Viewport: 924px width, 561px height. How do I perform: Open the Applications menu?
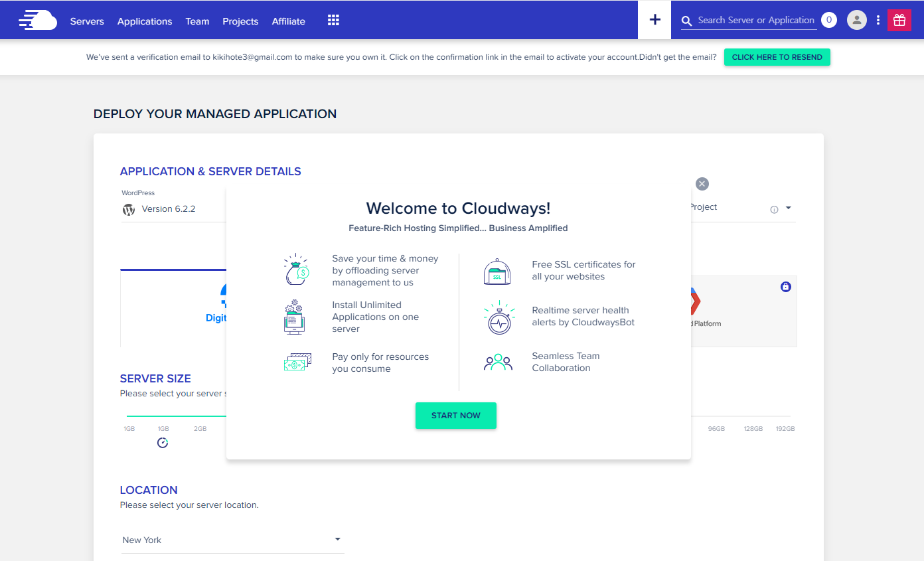tap(145, 21)
